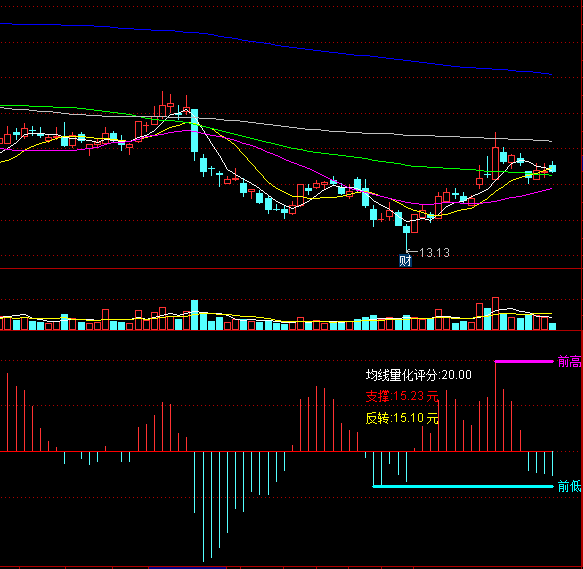Click the blue long-term moving average line
Screen dimensions: 583x569
click(275, 44)
